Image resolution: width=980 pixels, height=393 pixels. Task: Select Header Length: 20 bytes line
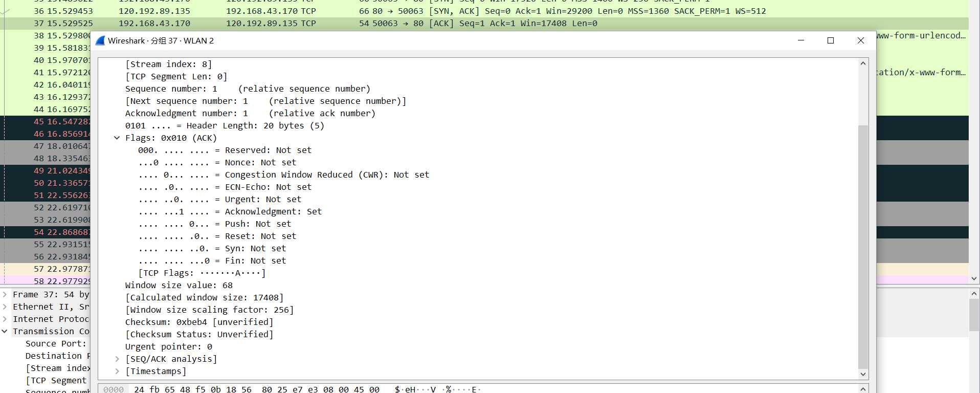225,125
